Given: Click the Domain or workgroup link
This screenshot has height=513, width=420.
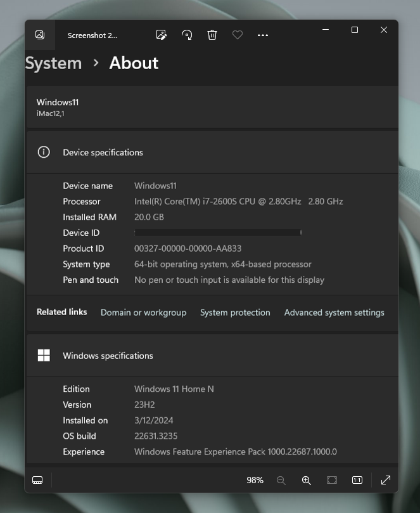Looking at the screenshot, I should tap(143, 312).
